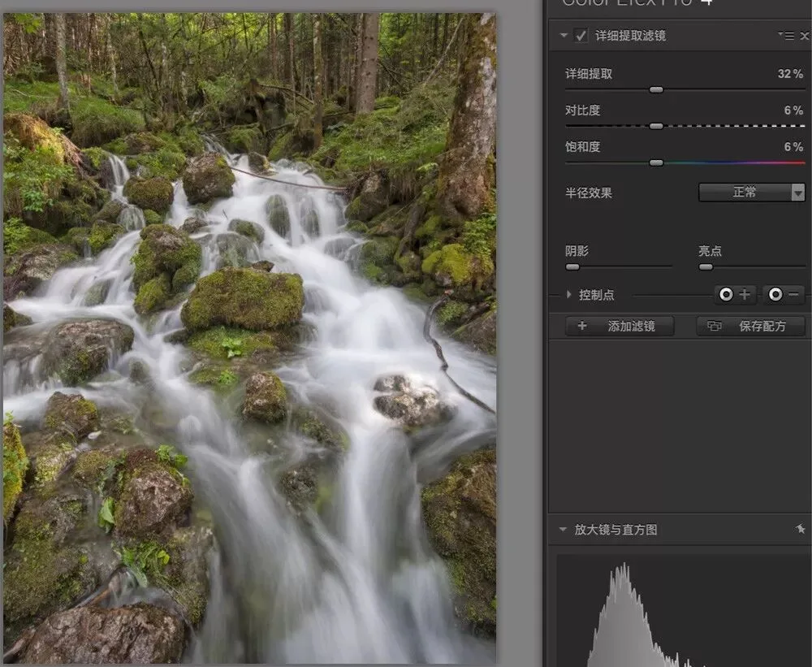Click the 阴影 slider handle
Image resolution: width=812 pixels, height=667 pixels.
pyautogui.click(x=572, y=267)
